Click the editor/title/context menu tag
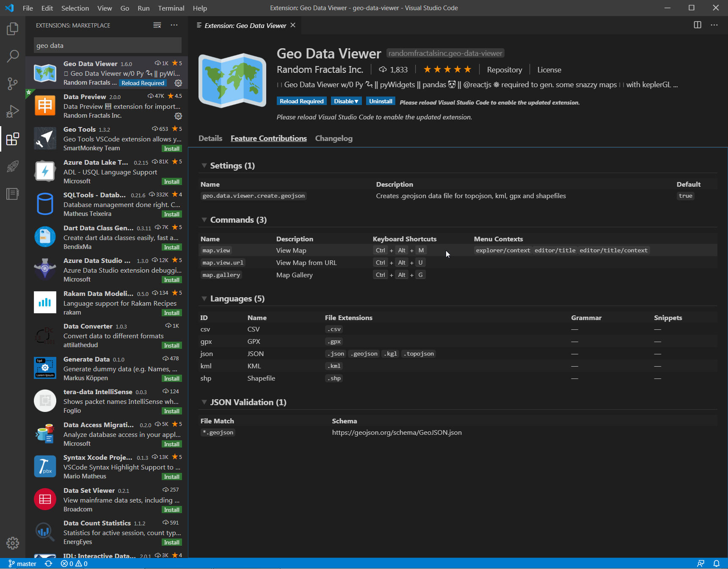The height and width of the screenshot is (569, 728). (x=613, y=250)
